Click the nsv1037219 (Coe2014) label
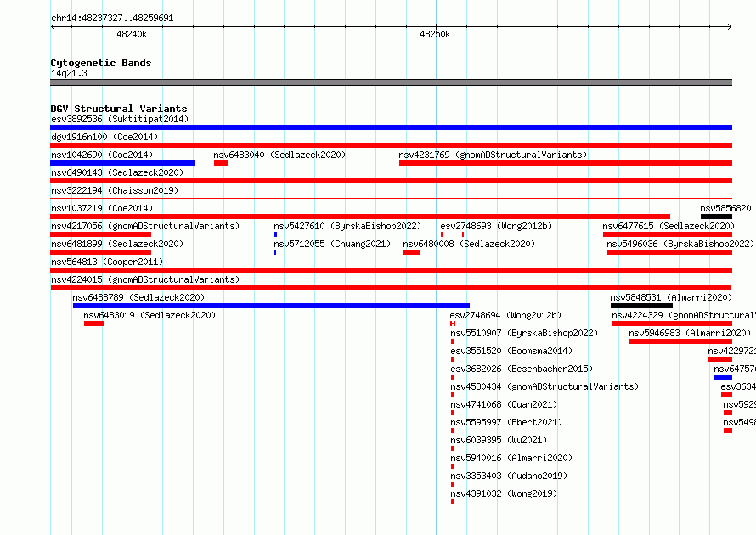This screenshot has height=535, width=756. 102,208
